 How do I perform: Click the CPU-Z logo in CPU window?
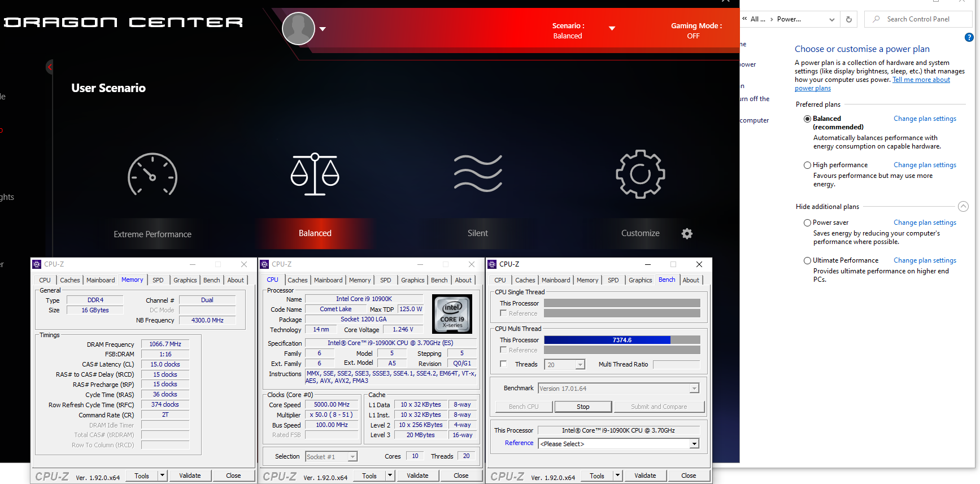279,476
